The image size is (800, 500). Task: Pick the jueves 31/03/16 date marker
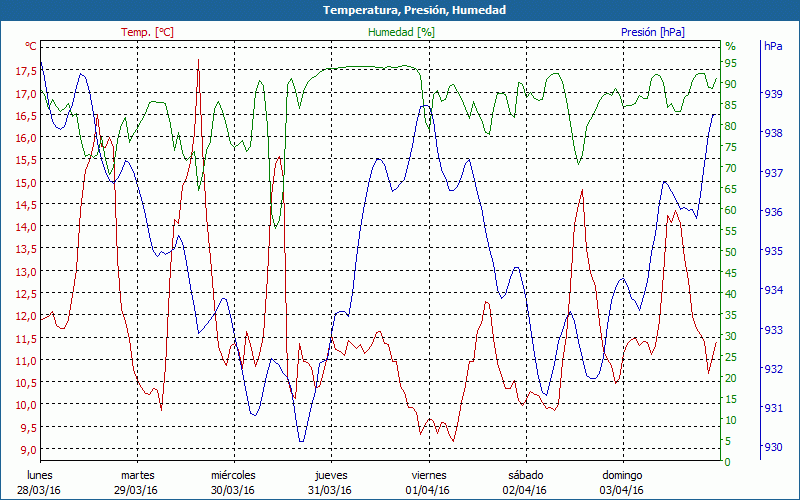tap(331, 482)
